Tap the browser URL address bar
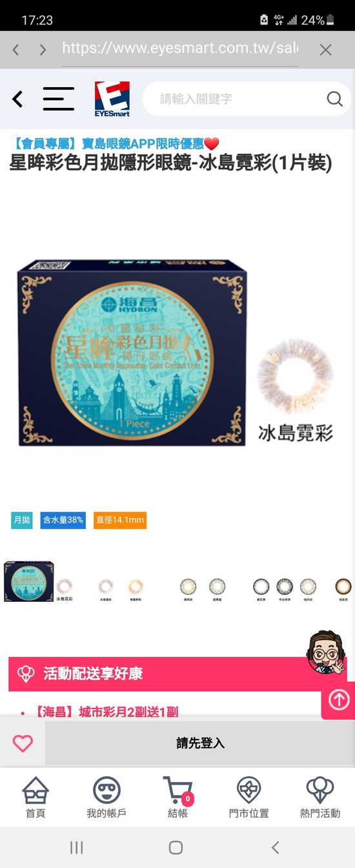This screenshot has width=355, height=868. (x=180, y=49)
